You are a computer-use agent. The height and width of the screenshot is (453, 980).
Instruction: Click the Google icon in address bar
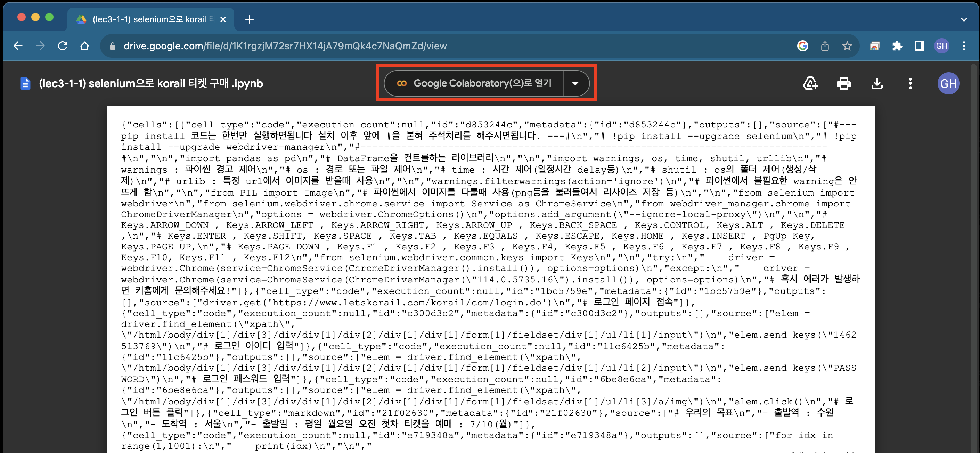[x=802, y=46]
